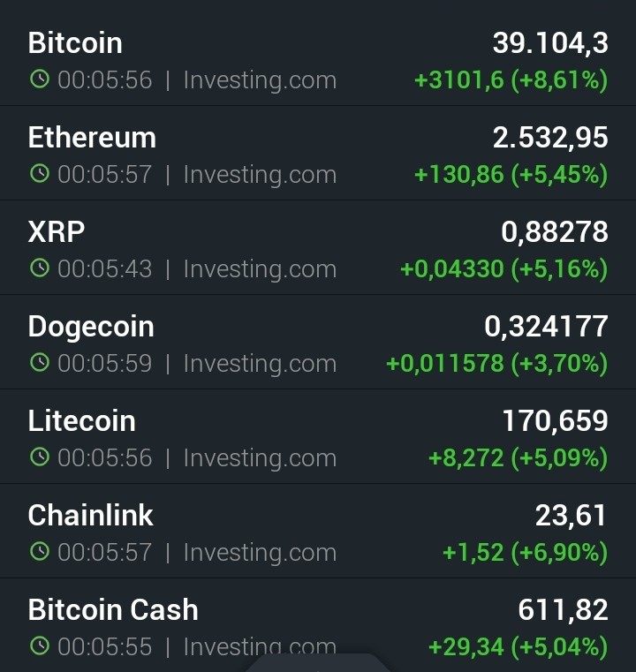Tap Ethereum change +130,86 (+5,45%)
Screen dimensions: 636x672
pyautogui.click(x=511, y=175)
